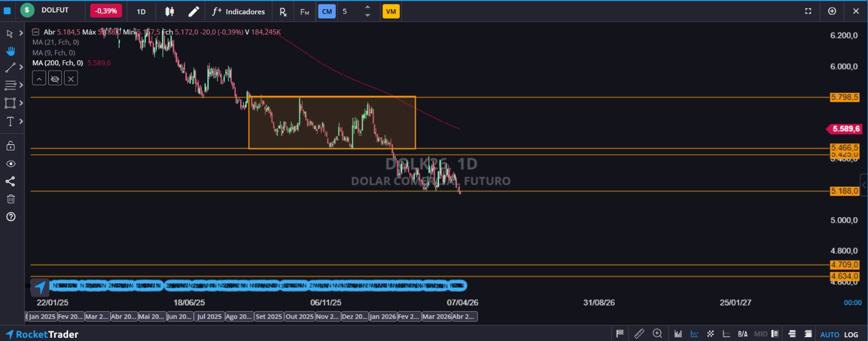Image resolution: width=868 pixels, height=341 pixels.
Task: Click the 1D timeframe button
Action: click(x=141, y=11)
